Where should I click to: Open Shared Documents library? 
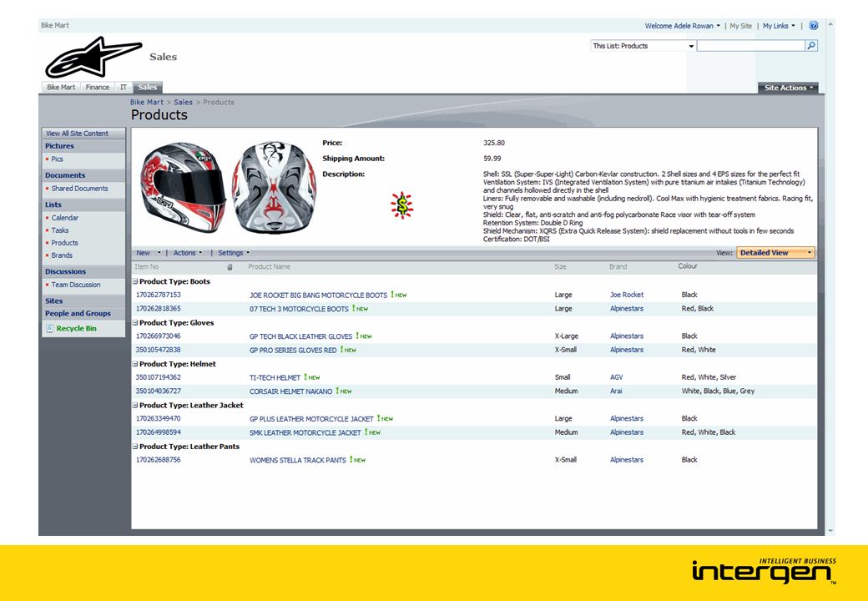pyautogui.click(x=80, y=188)
